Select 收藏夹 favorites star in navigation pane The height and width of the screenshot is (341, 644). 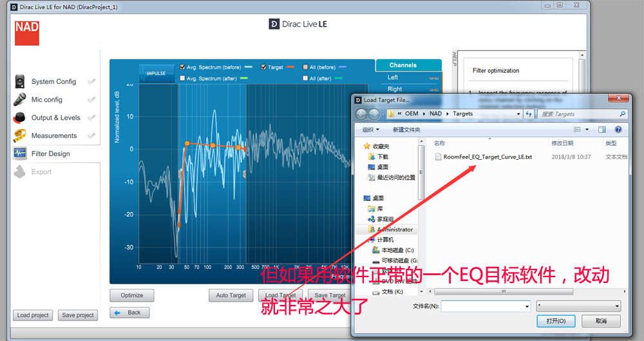367,146
